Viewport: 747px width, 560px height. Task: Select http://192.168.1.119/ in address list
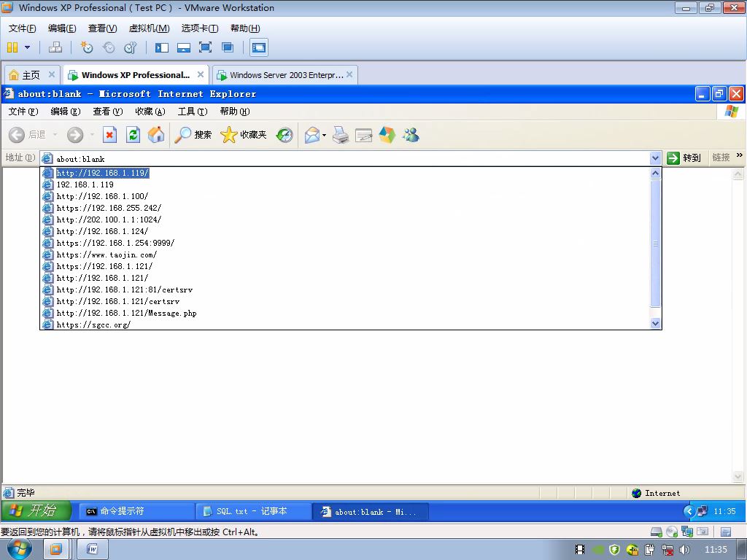point(345,173)
